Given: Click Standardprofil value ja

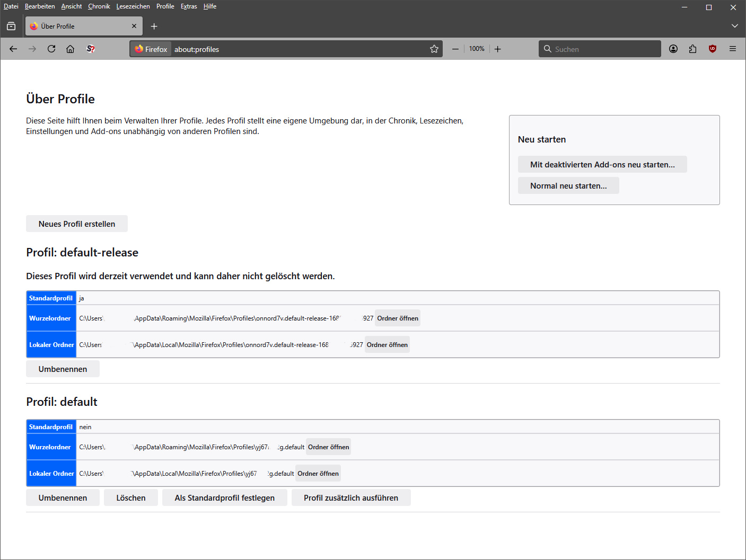Looking at the screenshot, I should tap(82, 298).
